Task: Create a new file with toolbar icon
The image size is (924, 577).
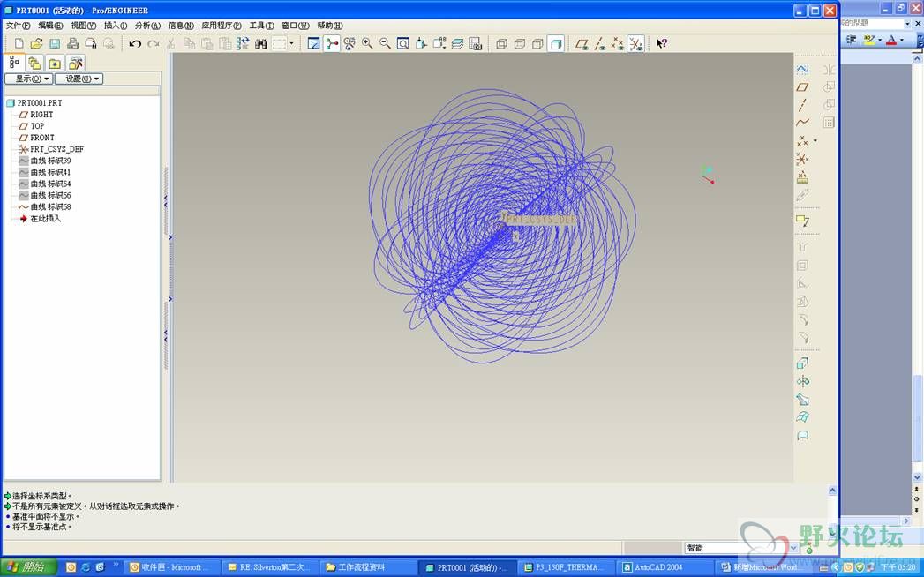Action: point(19,43)
